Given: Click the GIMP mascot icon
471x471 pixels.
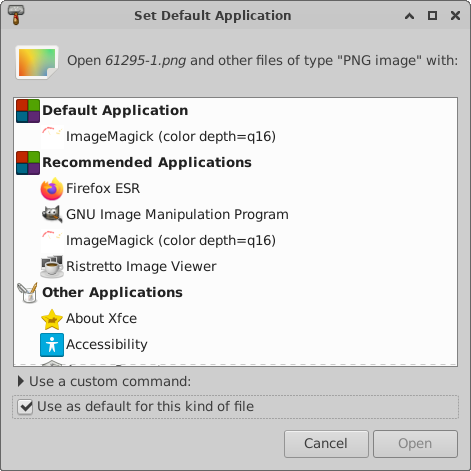Looking at the screenshot, I should (x=52, y=214).
